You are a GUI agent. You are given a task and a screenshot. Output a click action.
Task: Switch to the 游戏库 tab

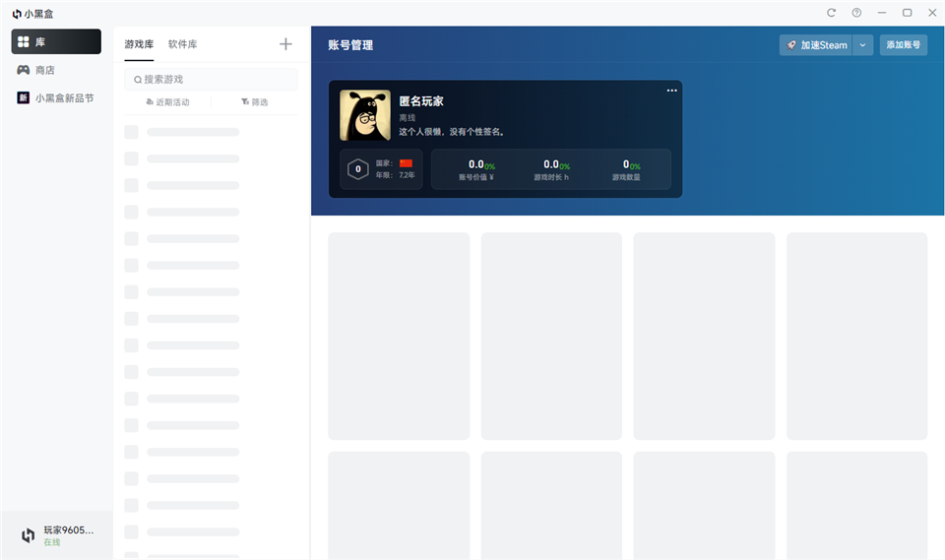(139, 44)
